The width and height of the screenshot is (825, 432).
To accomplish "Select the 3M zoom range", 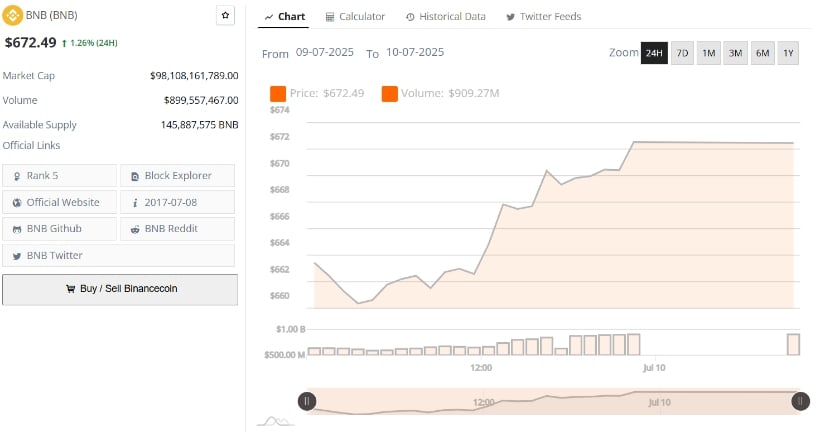I will point(736,53).
